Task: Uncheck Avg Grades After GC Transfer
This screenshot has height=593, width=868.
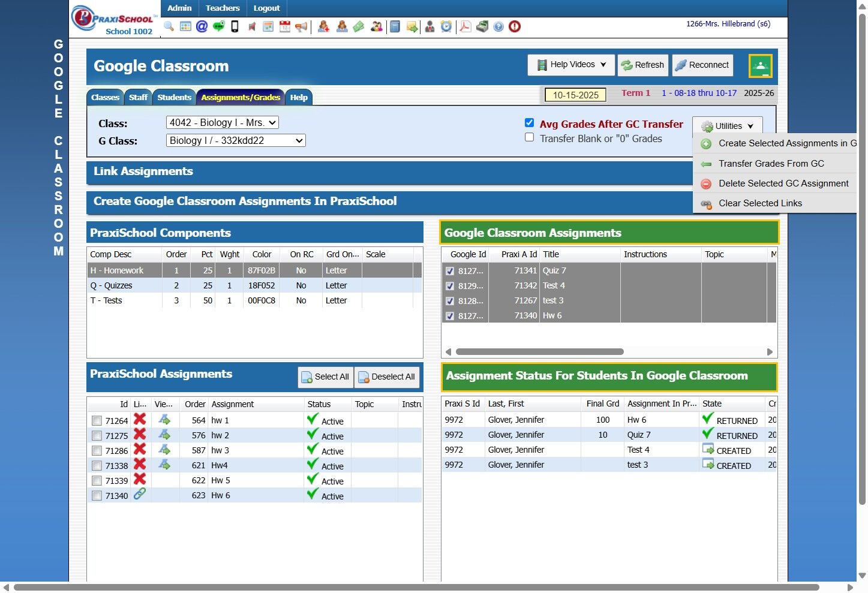Action: pos(529,123)
